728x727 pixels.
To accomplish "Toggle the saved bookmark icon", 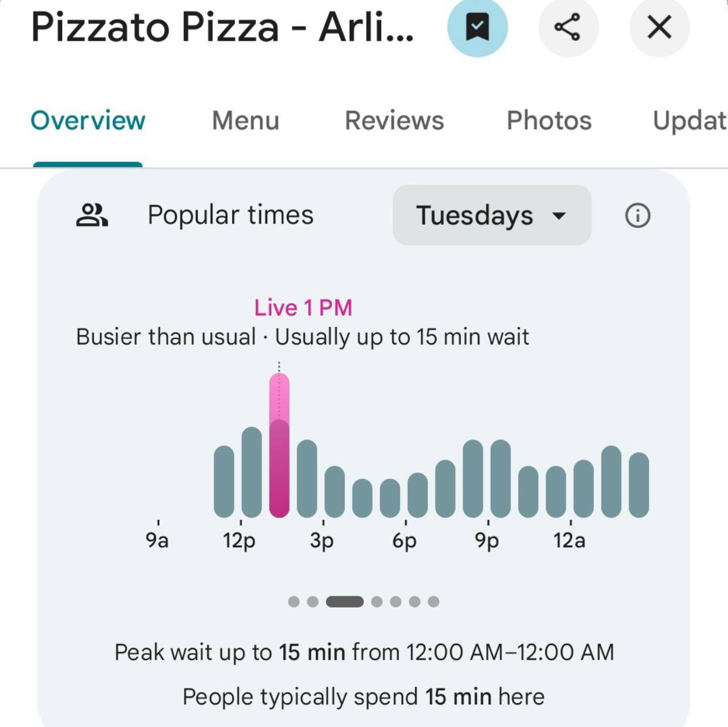I will [477, 27].
